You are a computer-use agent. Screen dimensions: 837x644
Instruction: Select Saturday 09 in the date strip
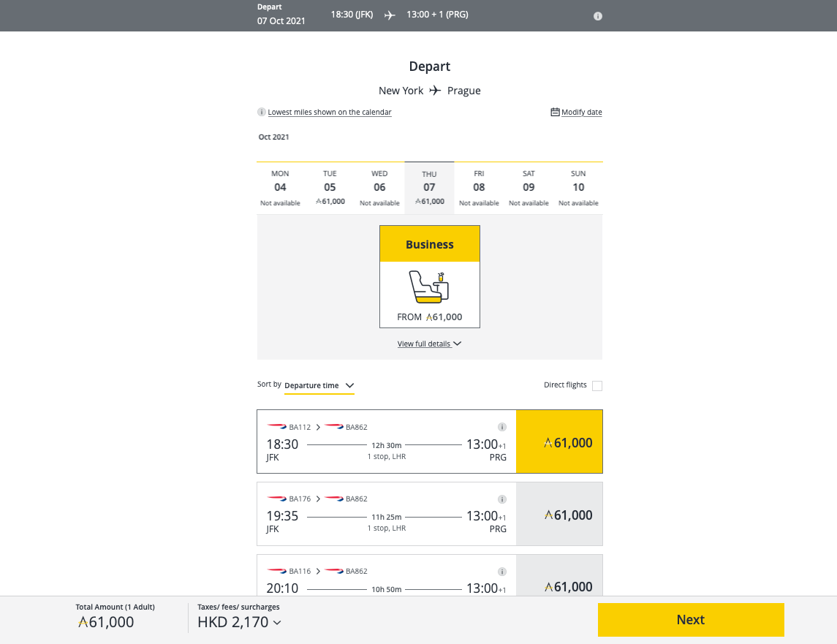click(529, 188)
